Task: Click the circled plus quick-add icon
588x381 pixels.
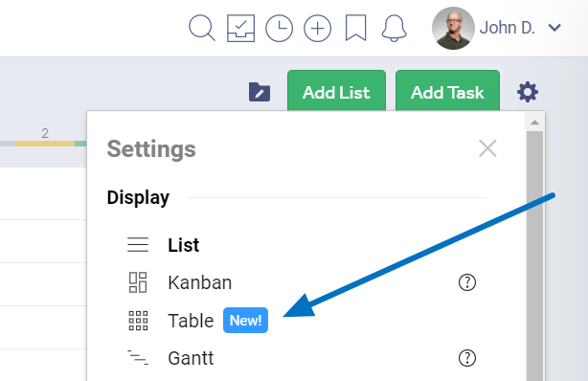Action: pyautogui.click(x=317, y=28)
